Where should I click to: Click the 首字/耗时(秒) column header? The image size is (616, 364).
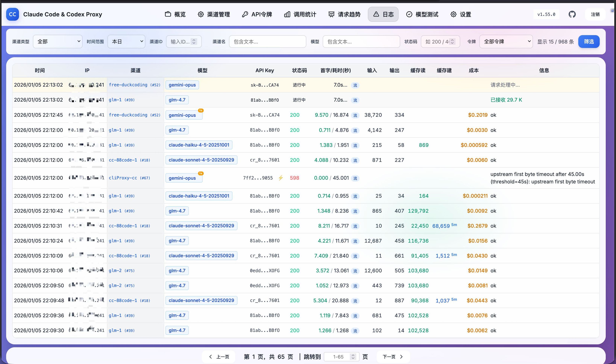coord(335,70)
